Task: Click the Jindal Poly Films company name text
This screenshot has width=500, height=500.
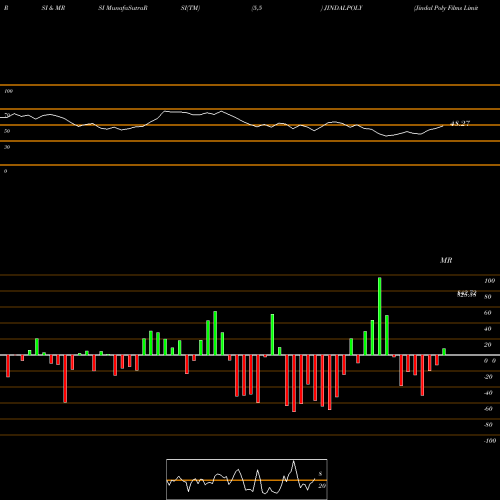Action: click(x=446, y=8)
